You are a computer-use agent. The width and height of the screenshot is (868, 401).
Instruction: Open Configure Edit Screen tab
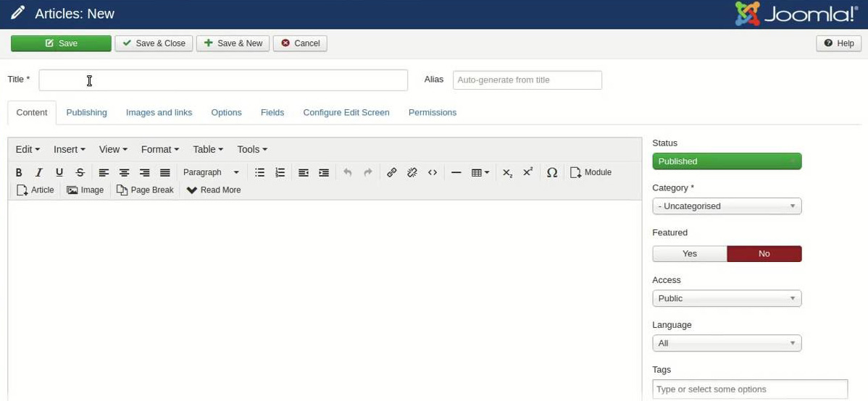tap(346, 112)
